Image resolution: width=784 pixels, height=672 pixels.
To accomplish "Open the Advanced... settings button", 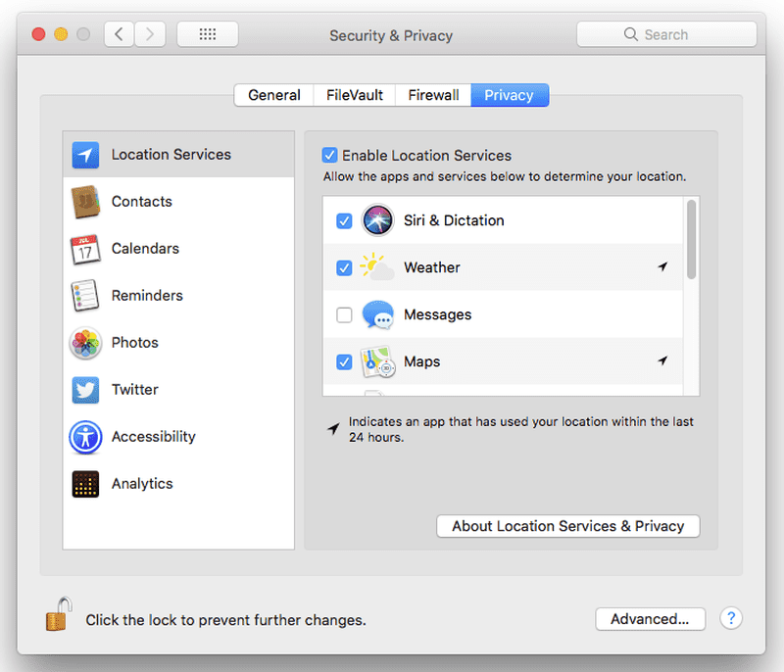I will (650, 619).
